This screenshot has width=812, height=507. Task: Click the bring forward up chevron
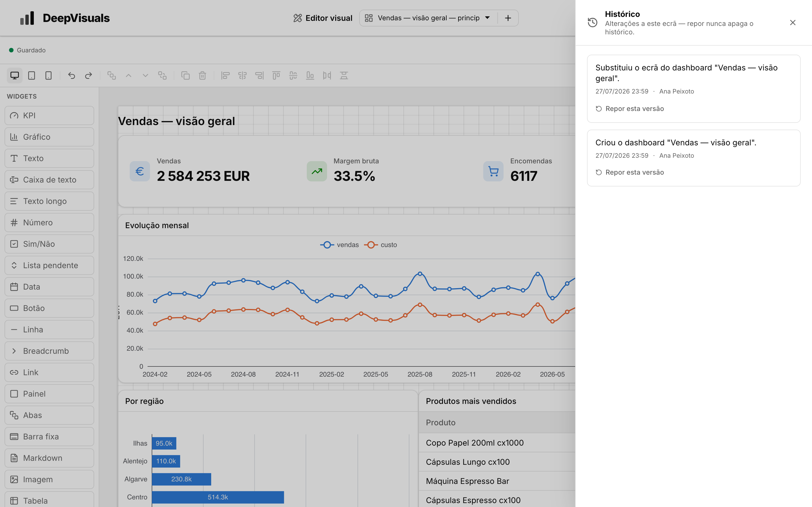click(x=129, y=75)
